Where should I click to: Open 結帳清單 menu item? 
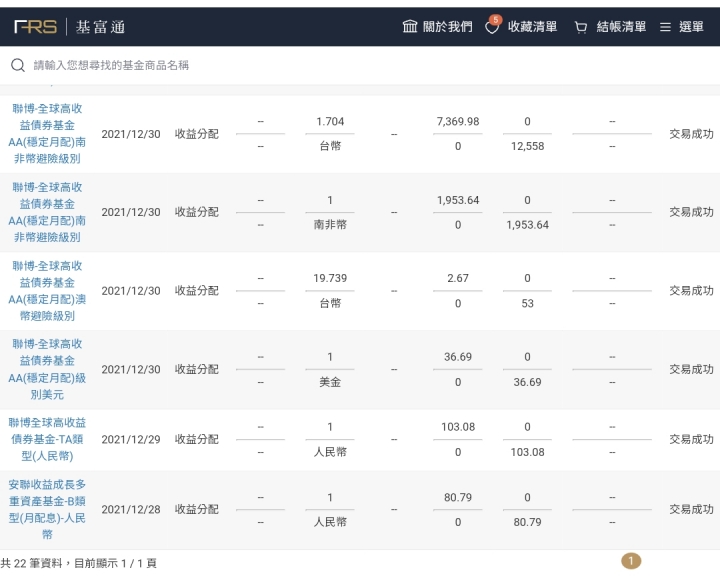pos(621,27)
